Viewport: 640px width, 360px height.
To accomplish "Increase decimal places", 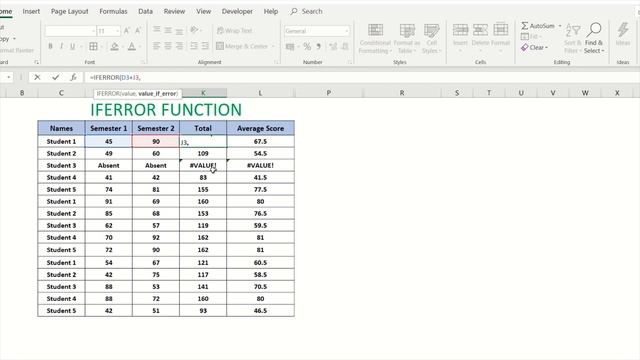I will coord(333,47).
